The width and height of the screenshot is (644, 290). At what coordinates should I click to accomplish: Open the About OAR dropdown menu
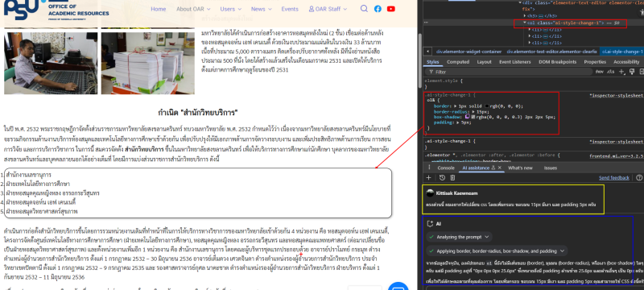(x=193, y=9)
